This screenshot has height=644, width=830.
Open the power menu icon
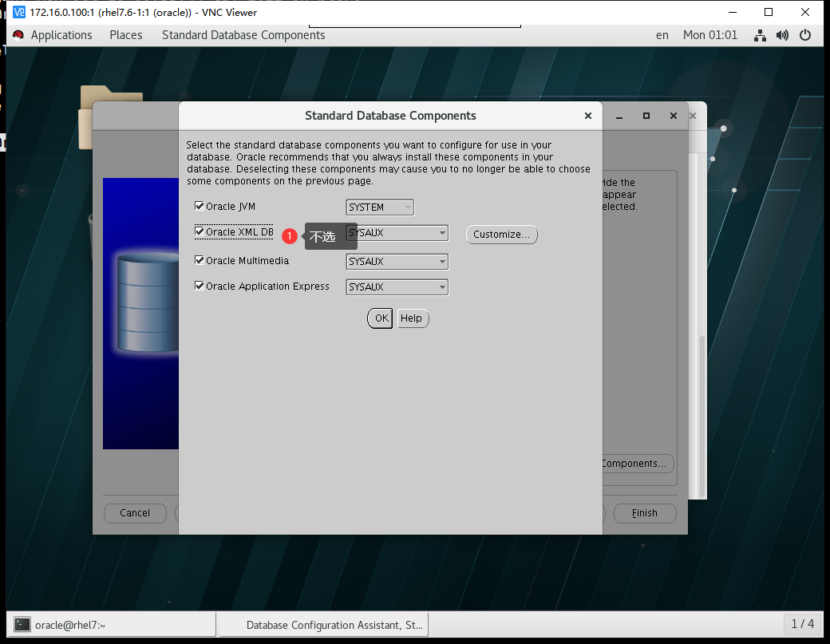[805, 35]
